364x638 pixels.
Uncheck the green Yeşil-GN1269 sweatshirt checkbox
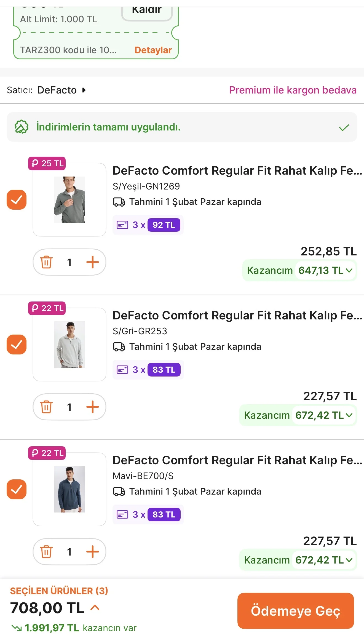click(x=17, y=200)
